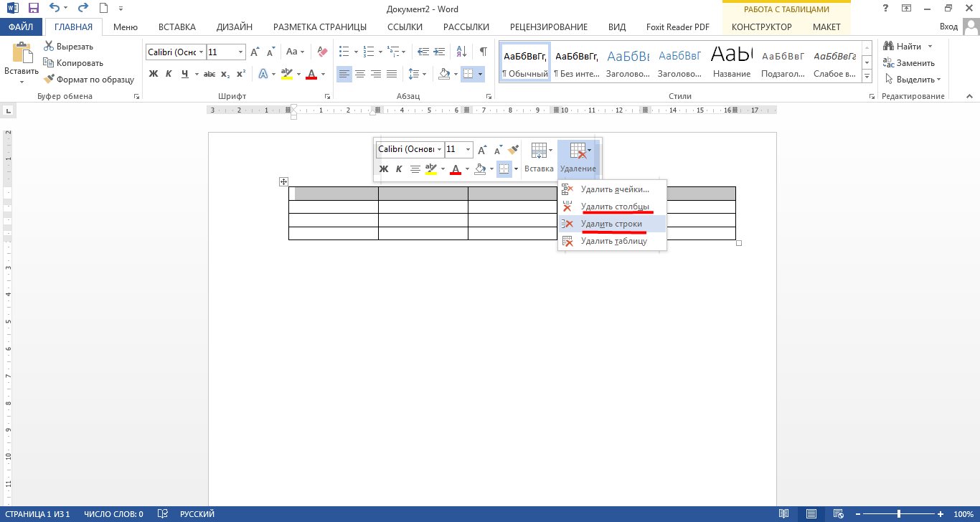Click the subscript button
This screenshot has width=980, height=522.
point(225,74)
